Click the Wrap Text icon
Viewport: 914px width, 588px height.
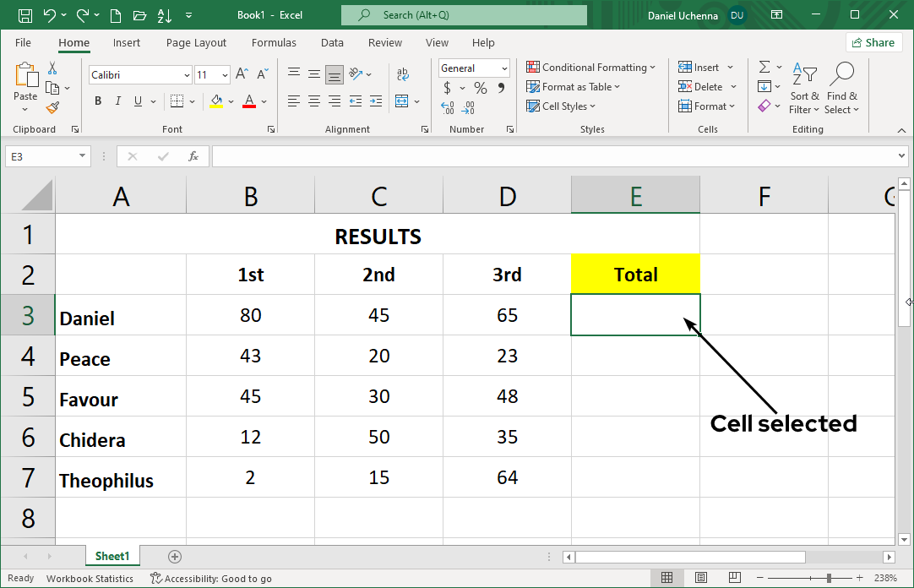[403, 73]
